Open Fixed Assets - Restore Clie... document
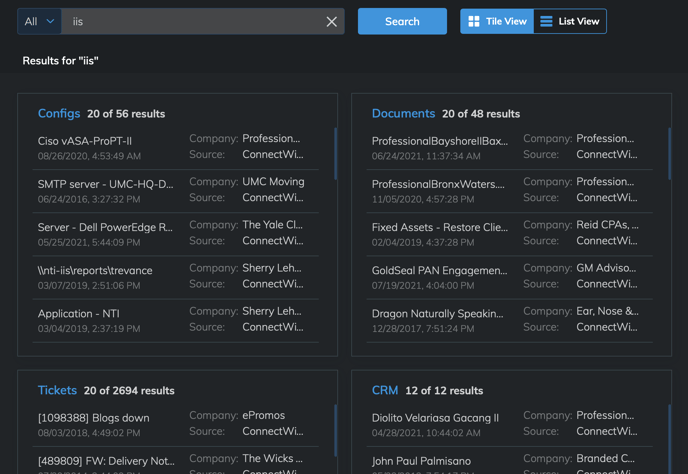This screenshot has height=474, width=688. coord(440,227)
